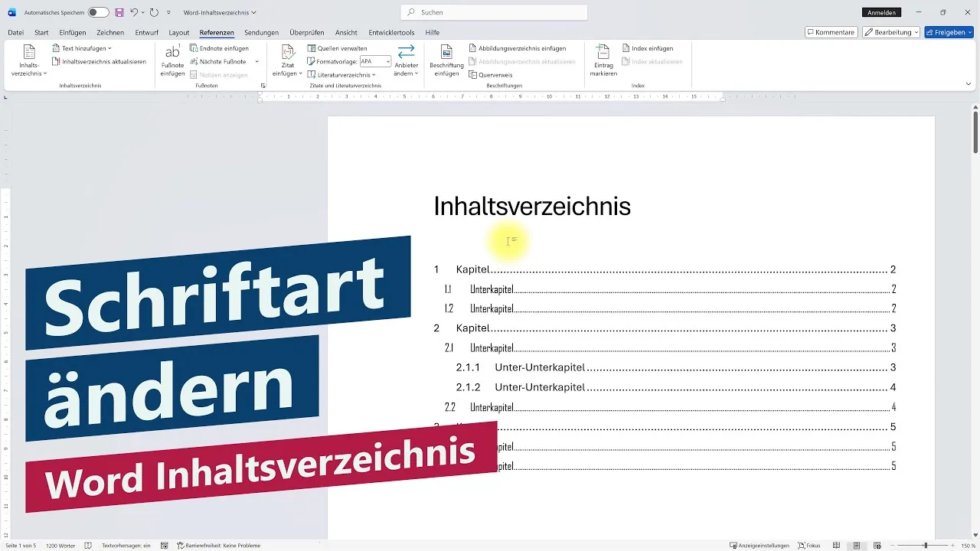Switch to the Referenzen tab

(x=217, y=32)
